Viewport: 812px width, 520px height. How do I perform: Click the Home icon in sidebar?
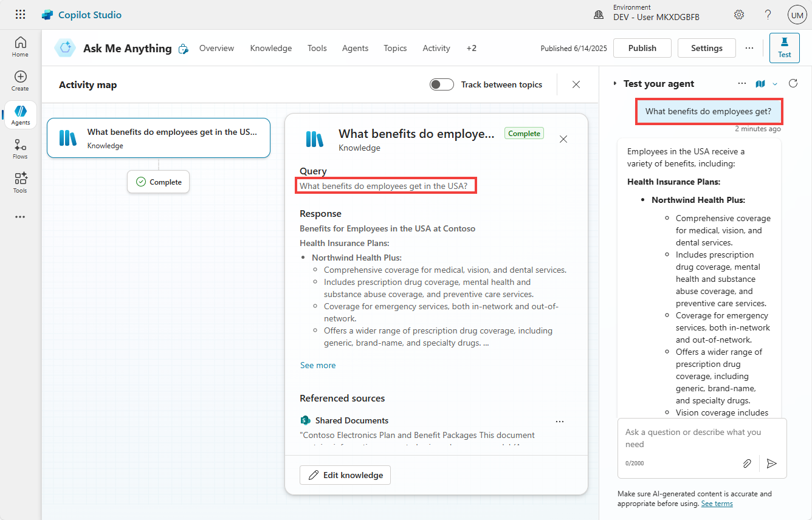click(20, 46)
